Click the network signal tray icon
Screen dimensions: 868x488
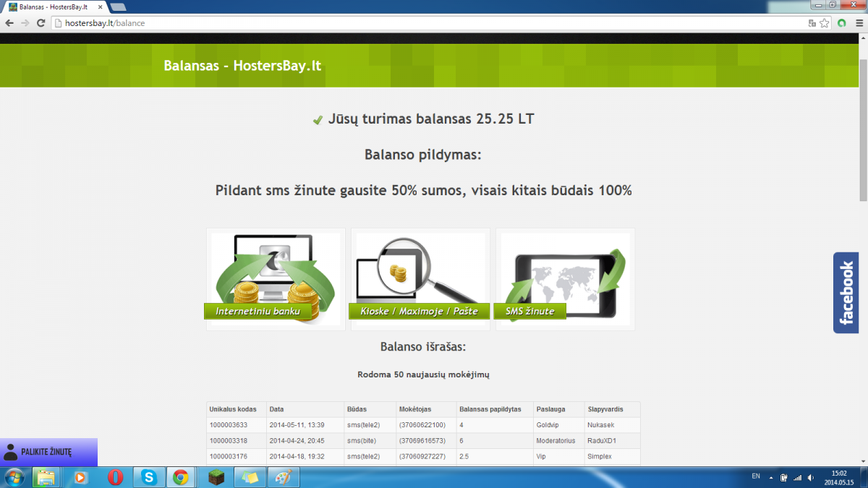click(x=797, y=477)
